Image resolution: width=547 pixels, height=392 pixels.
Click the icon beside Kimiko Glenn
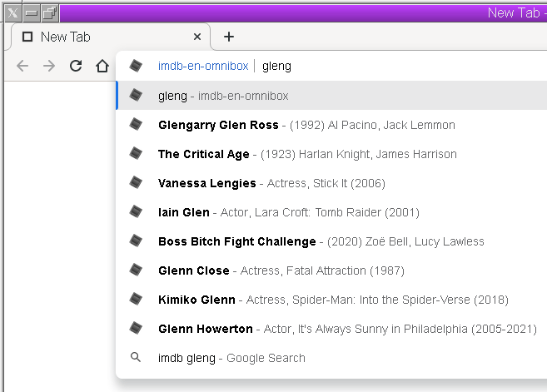136,299
